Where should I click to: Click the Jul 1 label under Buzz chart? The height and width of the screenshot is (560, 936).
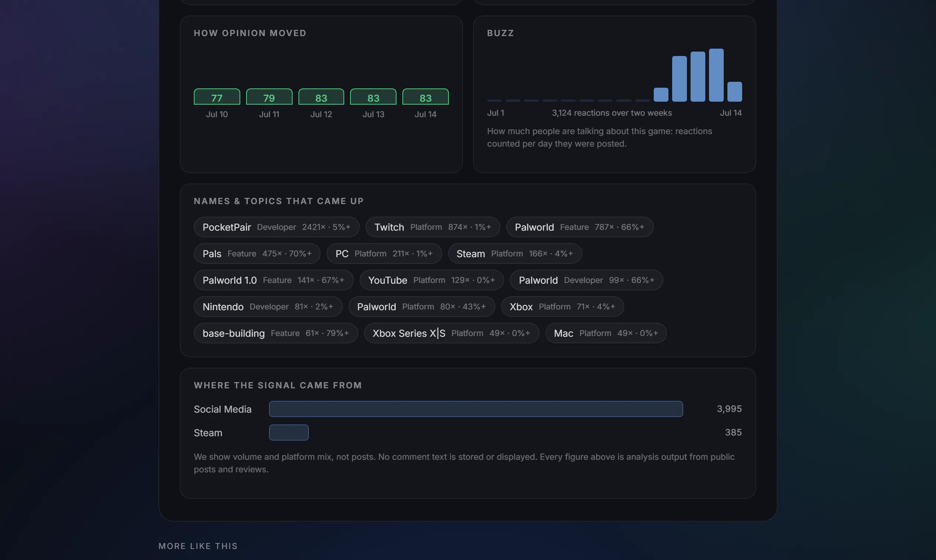pyautogui.click(x=495, y=113)
